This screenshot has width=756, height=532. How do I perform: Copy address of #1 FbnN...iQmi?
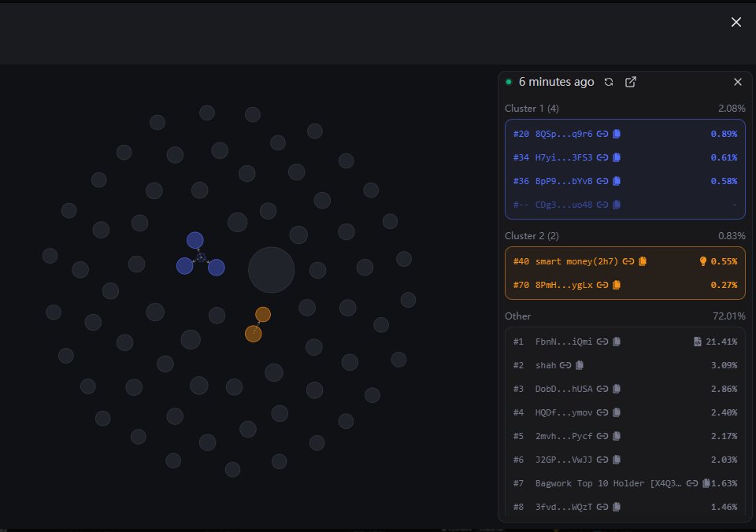coord(617,342)
